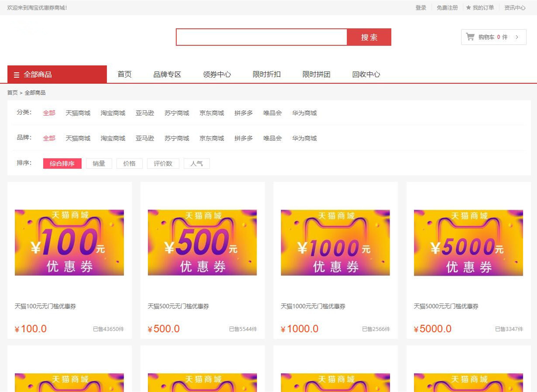
Task: Click the title 天猫100元无门槛优惠券
Action: pos(45,307)
